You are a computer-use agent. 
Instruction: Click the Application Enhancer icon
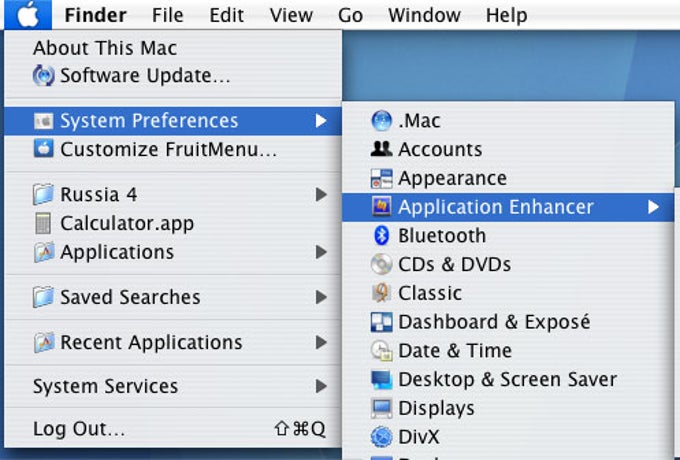point(382,206)
